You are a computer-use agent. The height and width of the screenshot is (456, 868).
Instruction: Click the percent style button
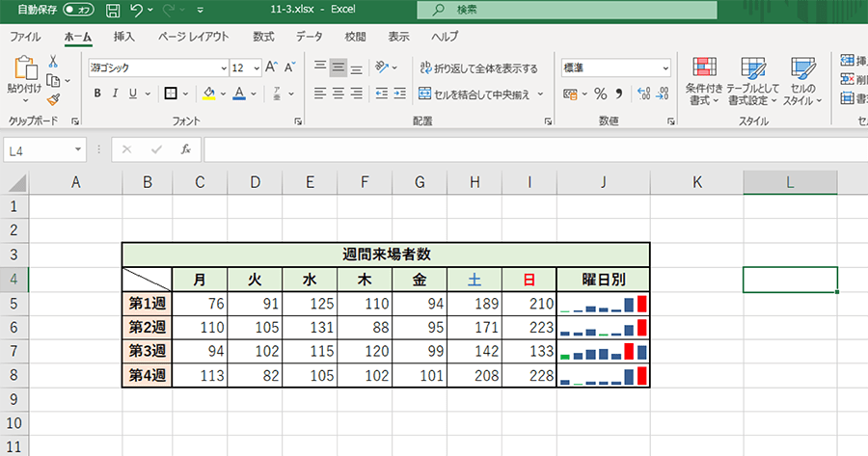pos(600,94)
